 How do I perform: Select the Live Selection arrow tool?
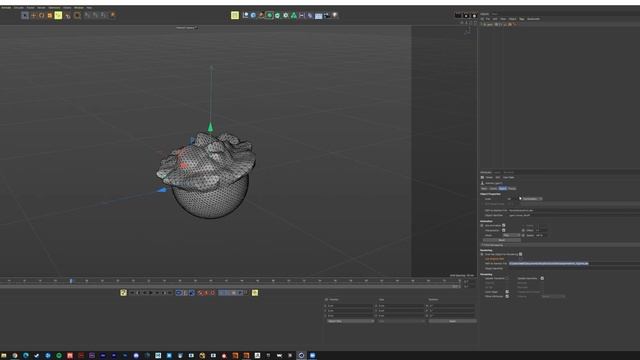[x=25, y=16]
